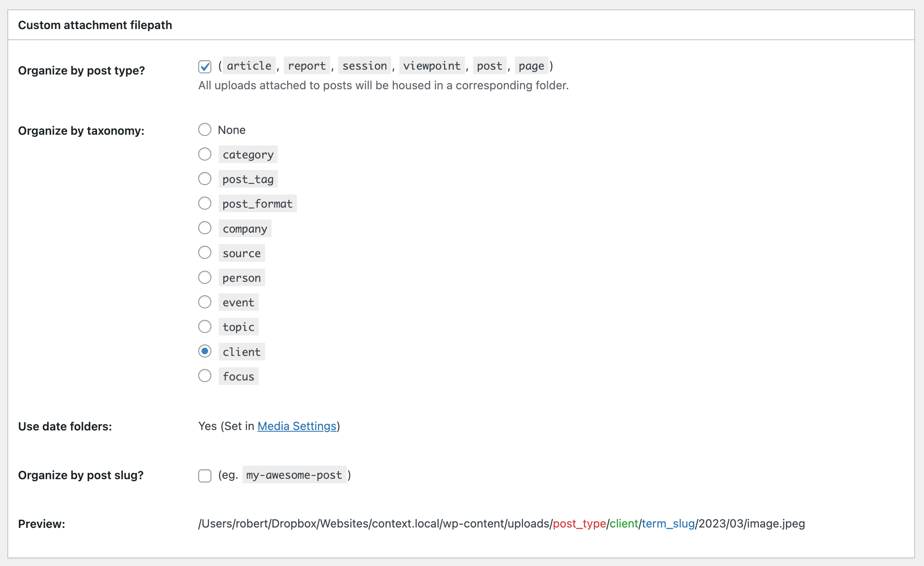The image size is (924, 566).
Task: Select the company taxonomy radio button
Action: [205, 228]
